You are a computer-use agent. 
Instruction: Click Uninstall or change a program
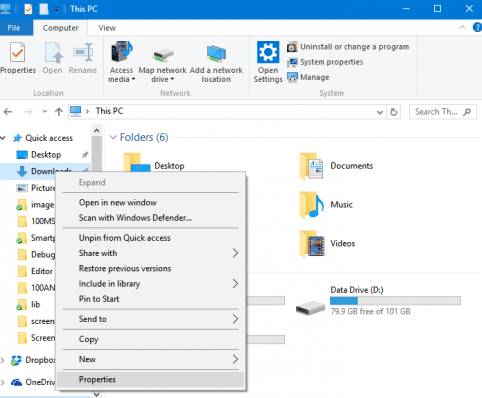(x=348, y=47)
